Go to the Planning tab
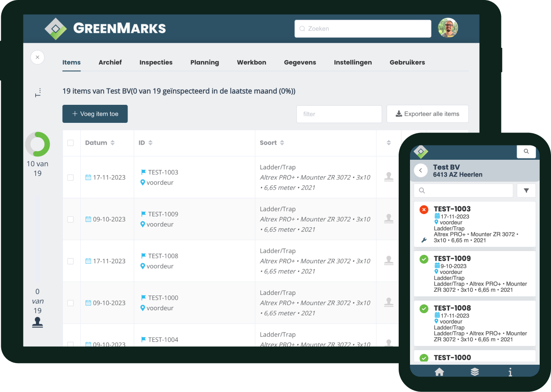551x392 pixels. pyautogui.click(x=204, y=62)
